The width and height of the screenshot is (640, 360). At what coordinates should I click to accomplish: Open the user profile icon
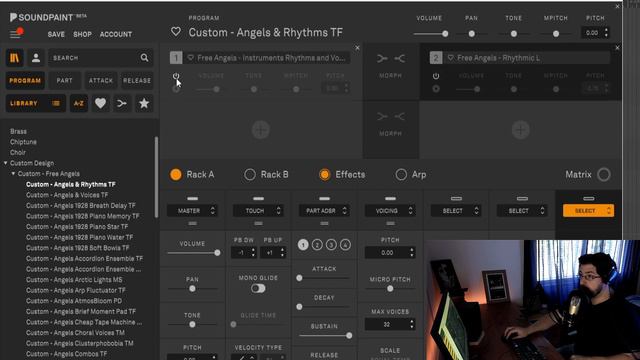pyautogui.click(x=36, y=58)
